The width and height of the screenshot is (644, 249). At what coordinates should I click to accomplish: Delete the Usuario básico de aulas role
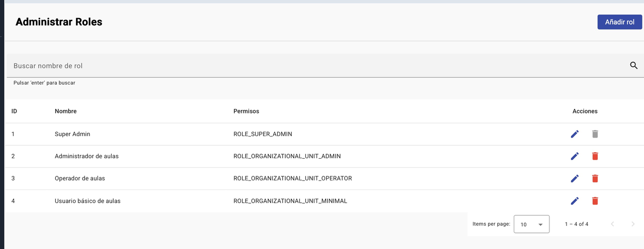point(595,201)
